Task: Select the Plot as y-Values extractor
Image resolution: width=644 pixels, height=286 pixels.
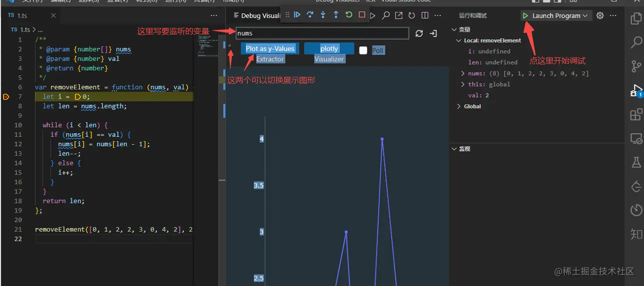Action: pos(270,48)
